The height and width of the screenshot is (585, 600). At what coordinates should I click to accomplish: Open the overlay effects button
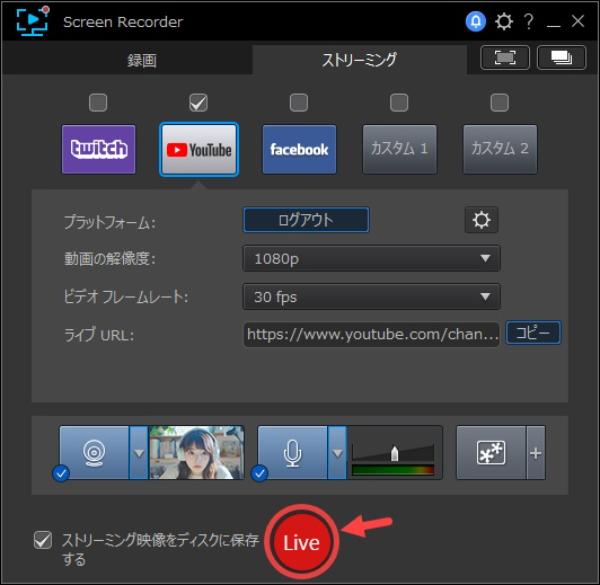click(491, 453)
